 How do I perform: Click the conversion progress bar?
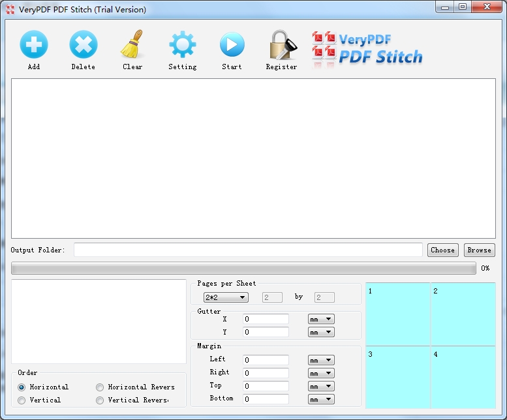tap(243, 268)
